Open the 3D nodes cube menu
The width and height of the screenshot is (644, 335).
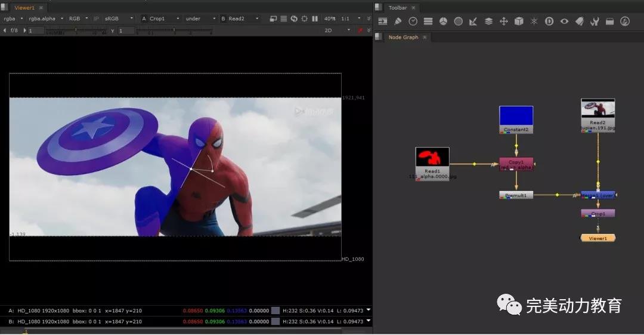(x=519, y=21)
